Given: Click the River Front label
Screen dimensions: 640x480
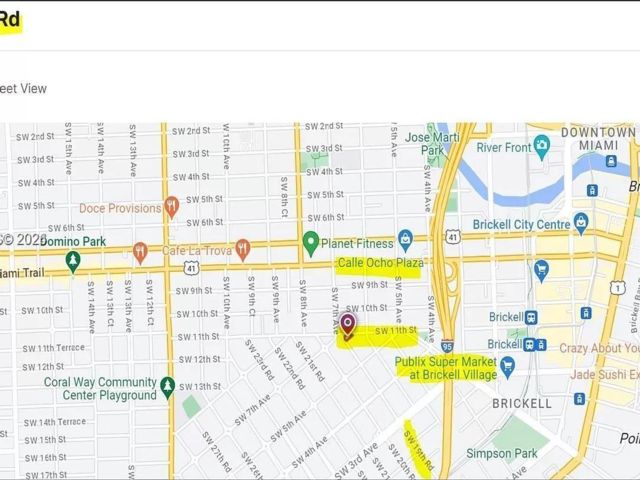Looking at the screenshot, I should [x=504, y=147].
